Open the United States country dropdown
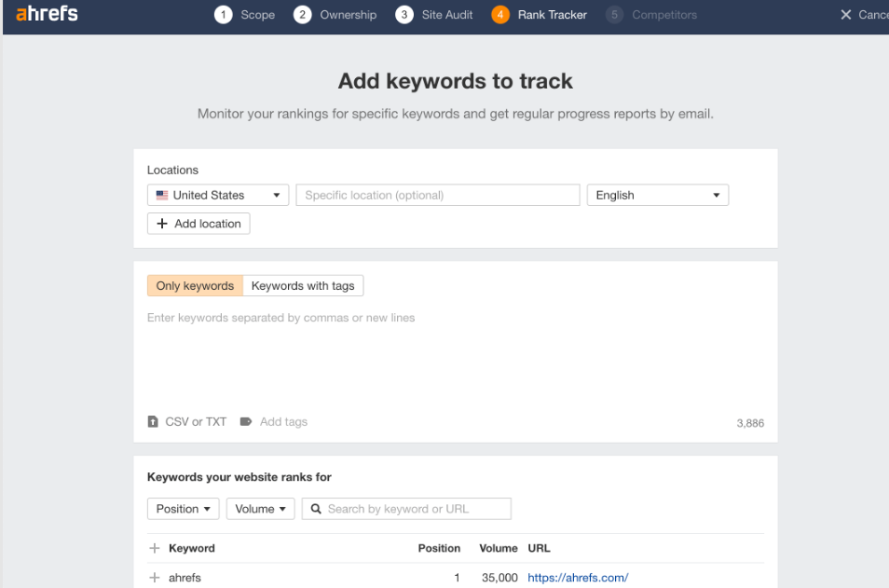The image size is (889, 588). [217, 194]
